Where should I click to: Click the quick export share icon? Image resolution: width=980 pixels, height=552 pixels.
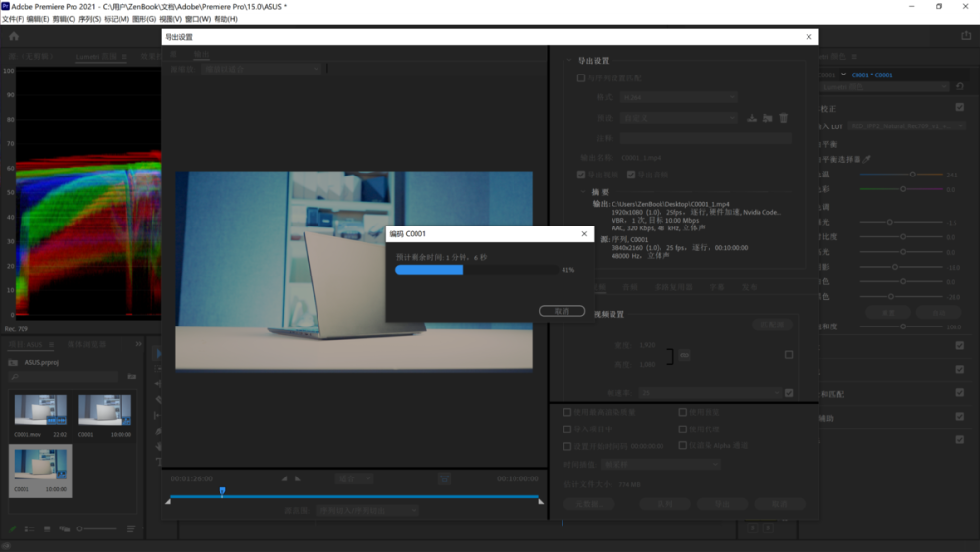coord(965,36)
